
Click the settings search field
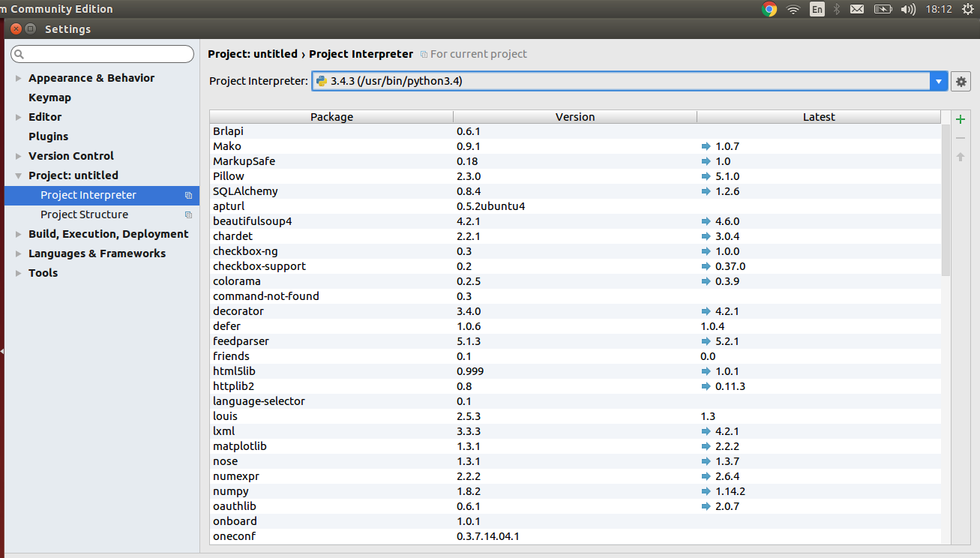coord(102,54)
